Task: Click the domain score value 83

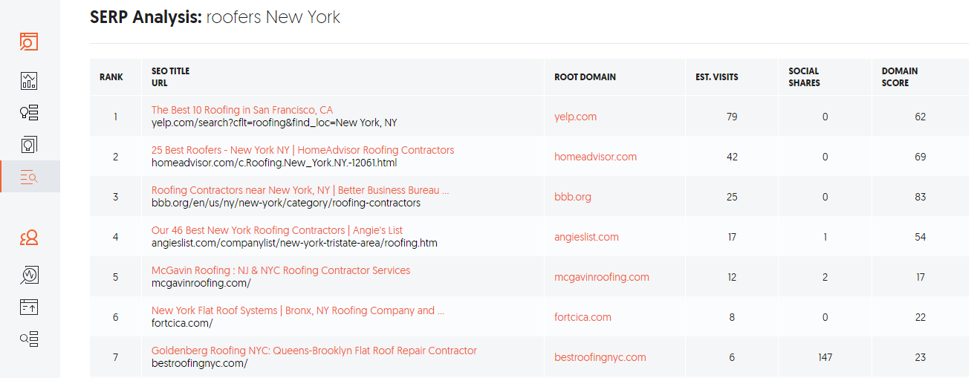Action: [920, 197]
